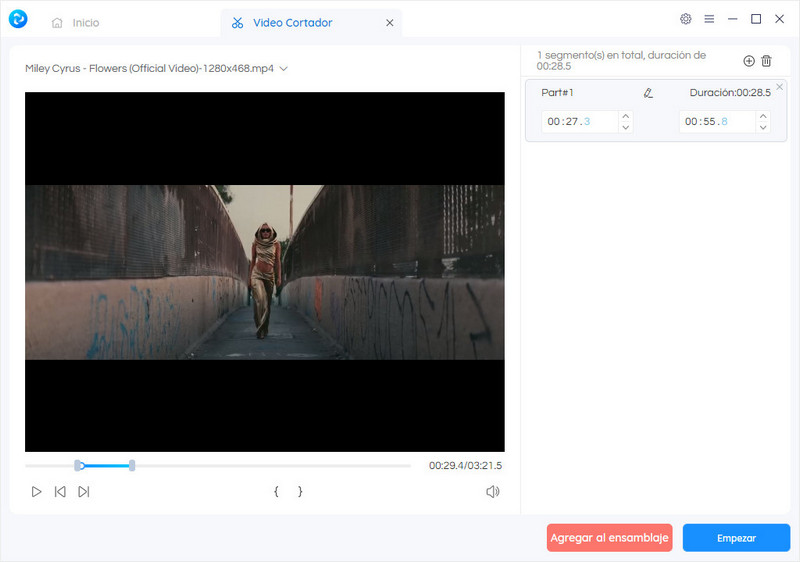Expand the video file name dropdown

coord(284,68)
